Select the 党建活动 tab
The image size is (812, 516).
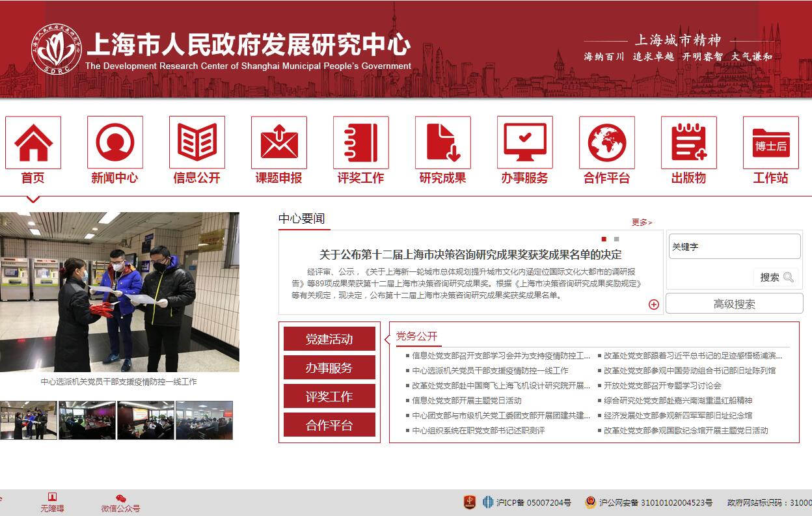click(329, 339)
